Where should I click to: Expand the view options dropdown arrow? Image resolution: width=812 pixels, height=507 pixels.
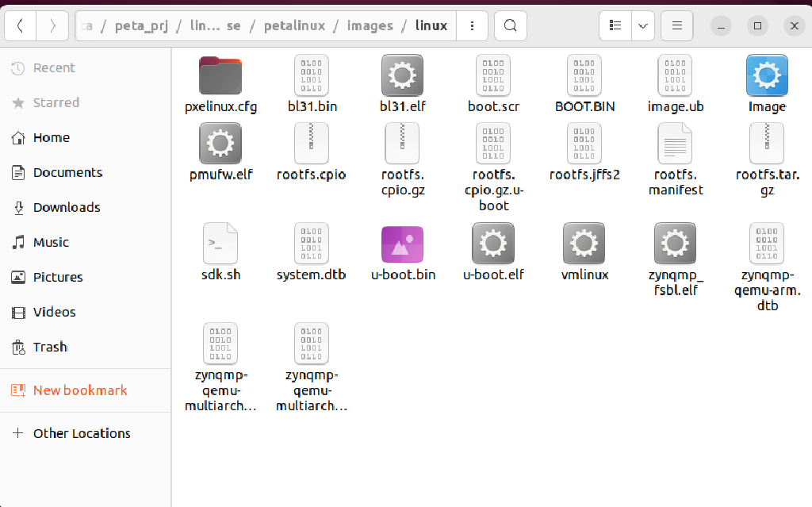(643, 26)
